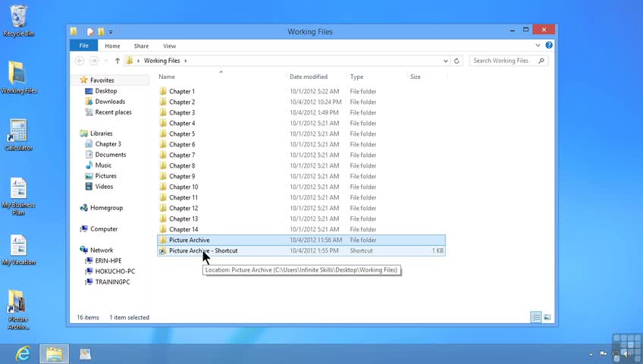Open the Share ribbon tab

click(x=141, y=46)
